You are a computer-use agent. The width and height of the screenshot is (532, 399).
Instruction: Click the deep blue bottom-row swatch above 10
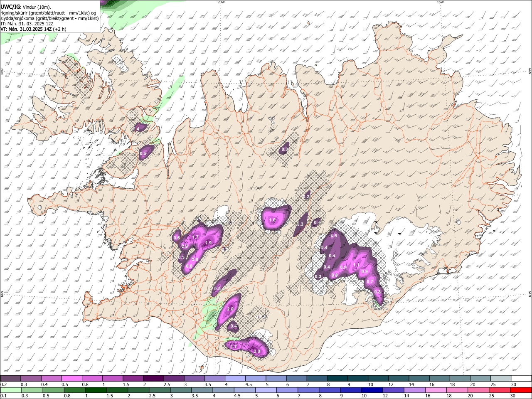tap(372, 390)
